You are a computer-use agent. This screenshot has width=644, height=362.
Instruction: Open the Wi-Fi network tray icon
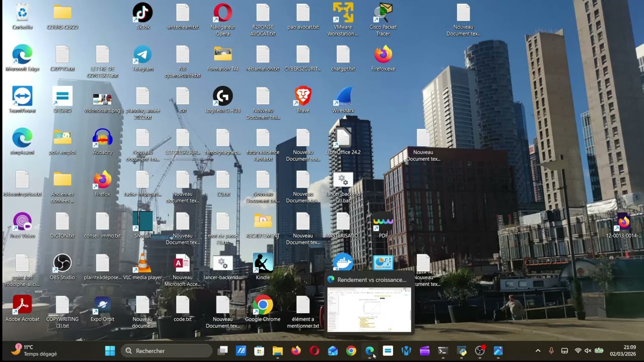coord(578,351)
